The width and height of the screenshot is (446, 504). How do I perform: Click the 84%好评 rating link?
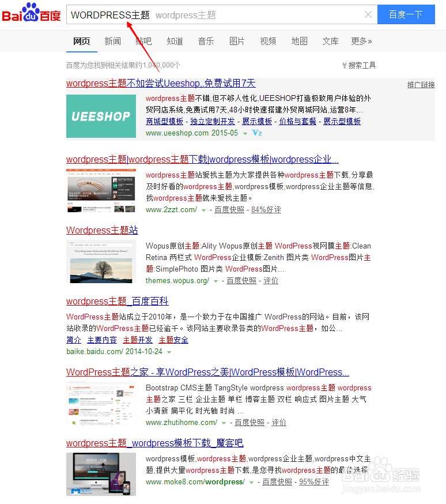pyautogui.click(x=266, y=209)
